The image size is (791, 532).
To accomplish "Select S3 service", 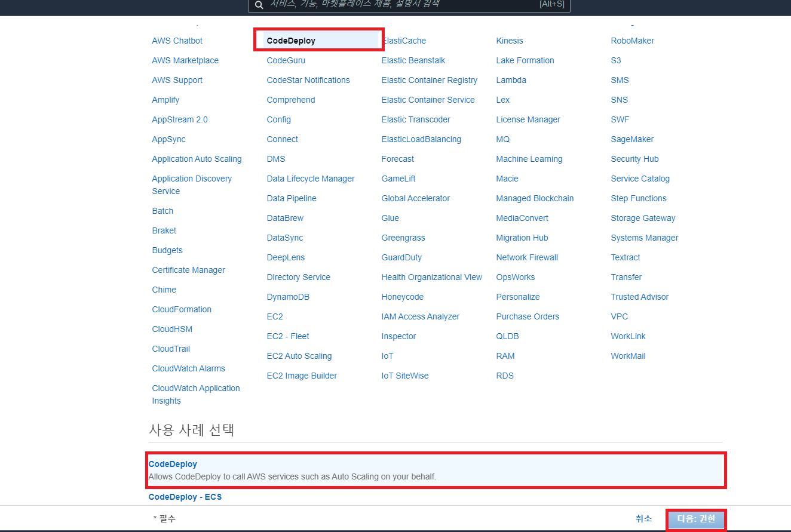I will coord(616,60).
